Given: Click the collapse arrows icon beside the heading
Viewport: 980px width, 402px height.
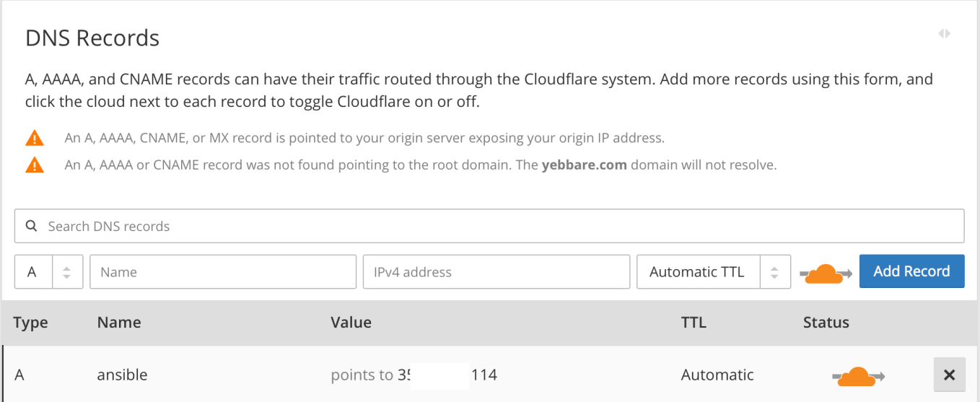Looking at the screenshot, I should [x=944, y=34].
